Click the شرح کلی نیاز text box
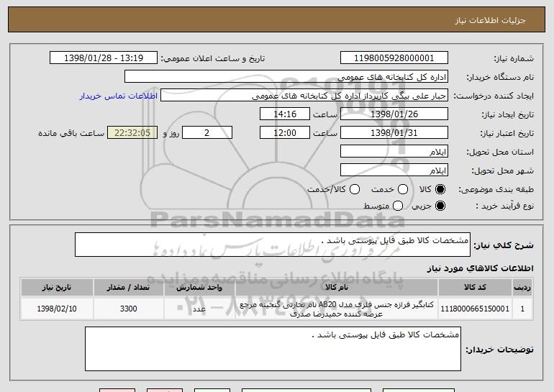 (x=272, y=245)
